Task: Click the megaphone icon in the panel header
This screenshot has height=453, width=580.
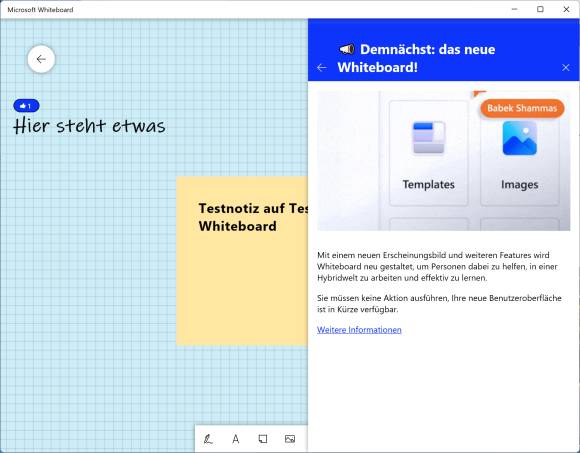Action: (347, 49)
